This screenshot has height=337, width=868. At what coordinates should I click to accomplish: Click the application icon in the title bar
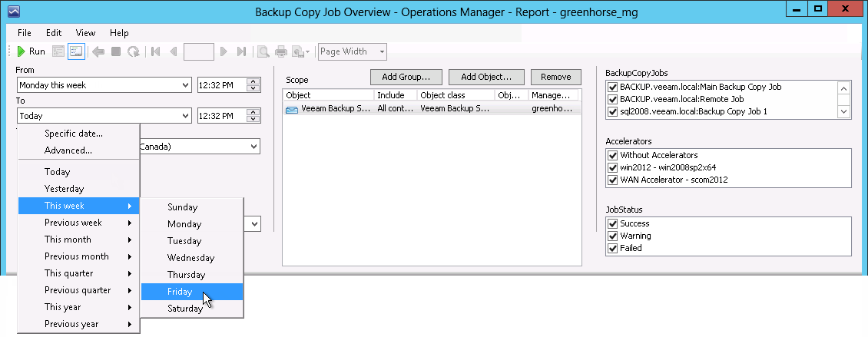14,12
